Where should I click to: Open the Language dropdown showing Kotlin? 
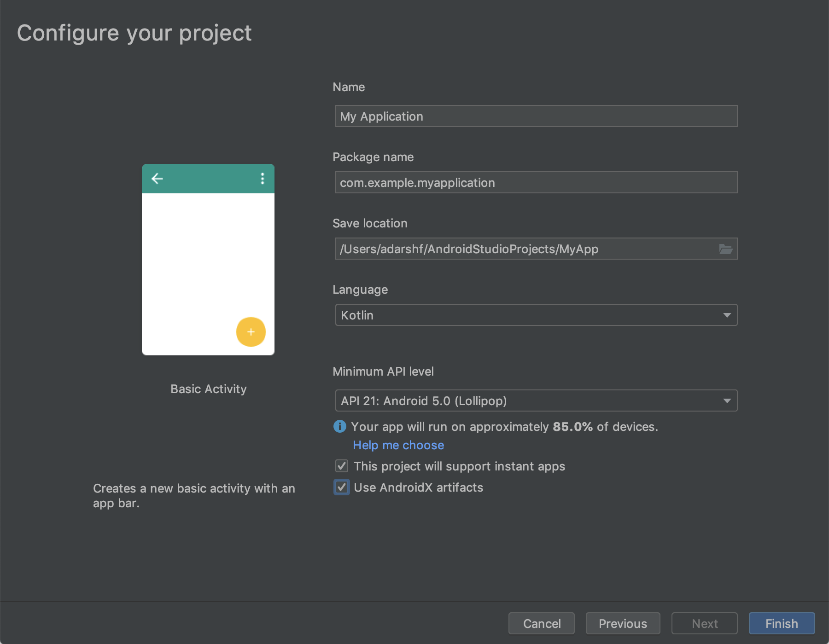[x=536, y=315]
